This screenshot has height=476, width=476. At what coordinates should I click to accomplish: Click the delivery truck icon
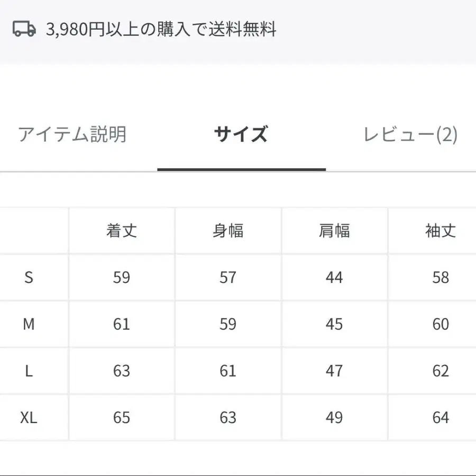coord(24,30)
